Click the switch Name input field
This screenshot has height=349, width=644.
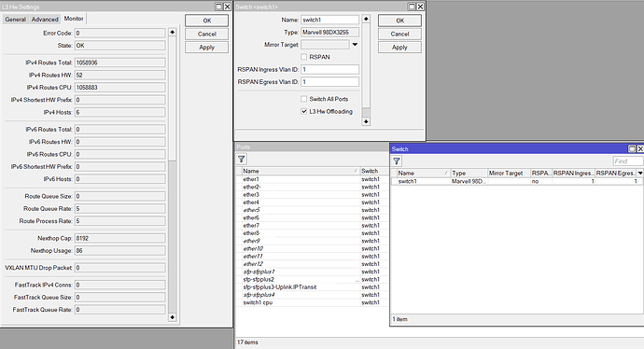pyautogui.click(x=329, y=20)
